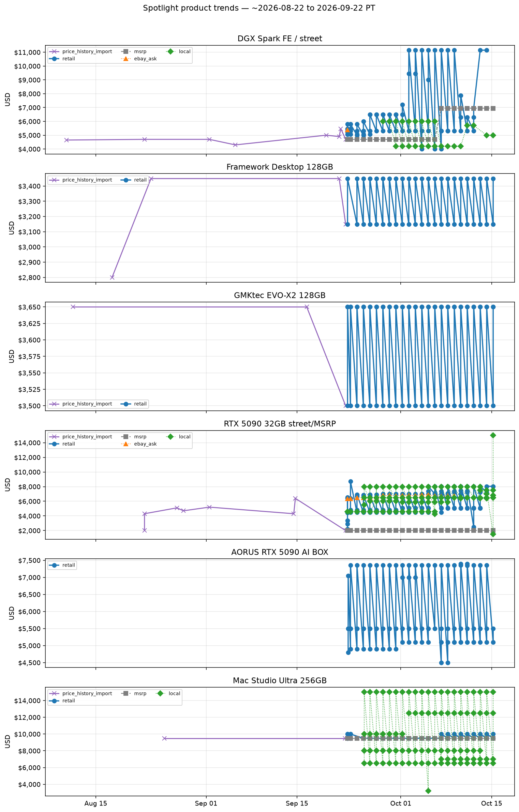Select "local" in the DGX Spark legend
This screenshot has height=812, width=519.
184,51
